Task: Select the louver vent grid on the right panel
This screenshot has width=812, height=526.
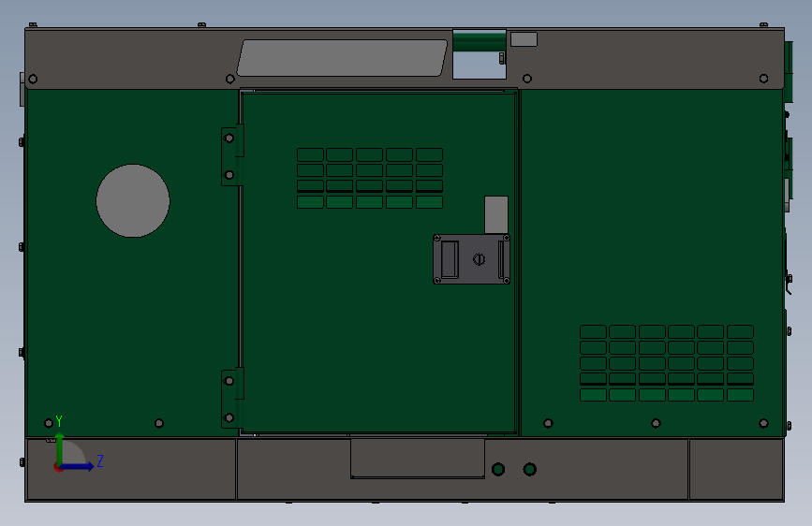Action: click(x=667, y=363)
